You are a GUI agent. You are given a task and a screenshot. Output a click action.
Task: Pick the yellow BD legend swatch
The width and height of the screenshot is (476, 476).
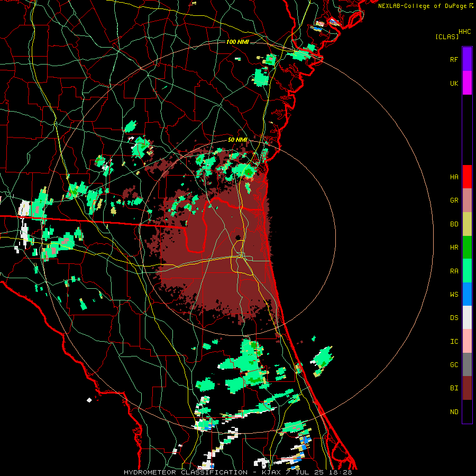coord(467,224)
